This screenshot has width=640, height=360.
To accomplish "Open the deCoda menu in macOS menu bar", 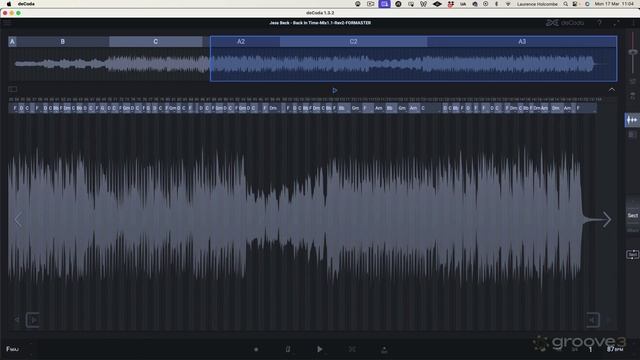I will pos(26,4).
